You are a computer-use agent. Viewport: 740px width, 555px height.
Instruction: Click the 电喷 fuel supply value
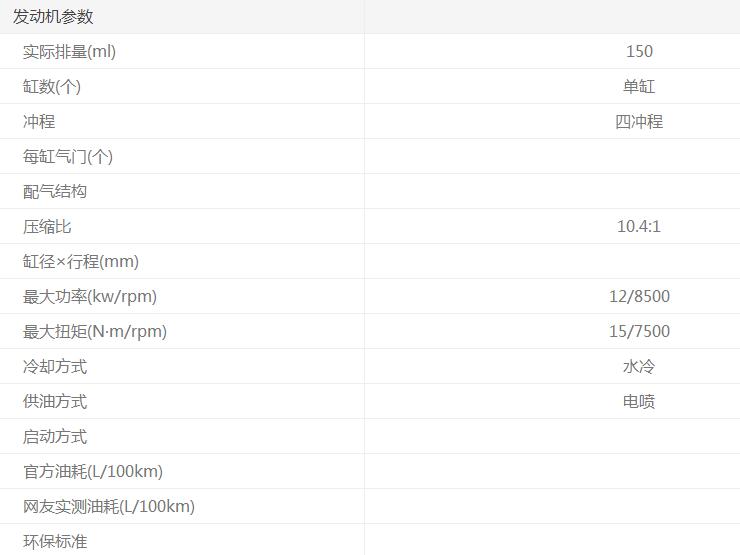(639, 401)
